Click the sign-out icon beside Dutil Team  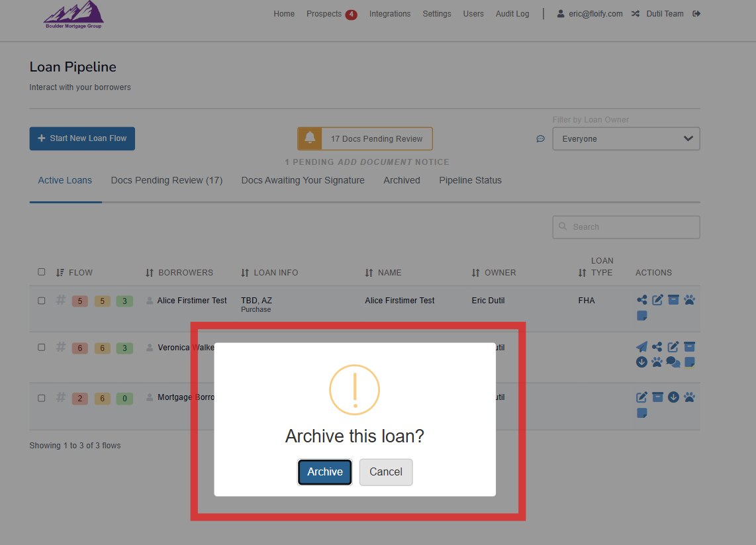coord(696,14)
